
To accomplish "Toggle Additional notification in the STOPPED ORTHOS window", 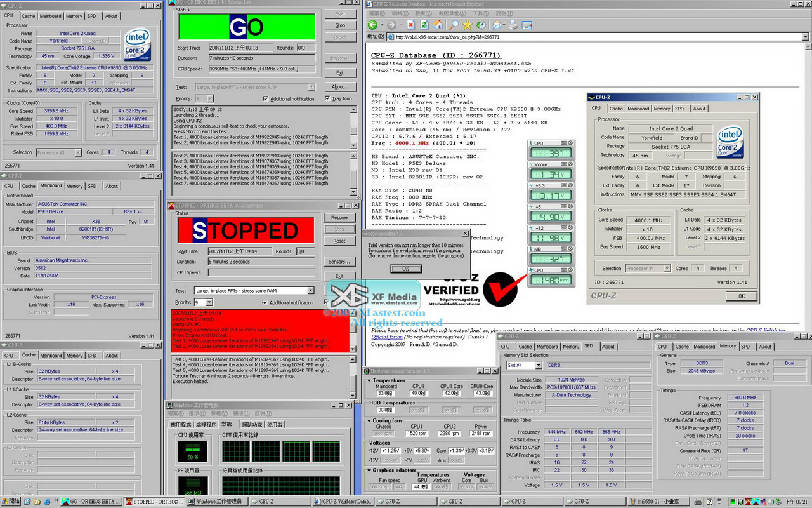I will pos(265,302).
